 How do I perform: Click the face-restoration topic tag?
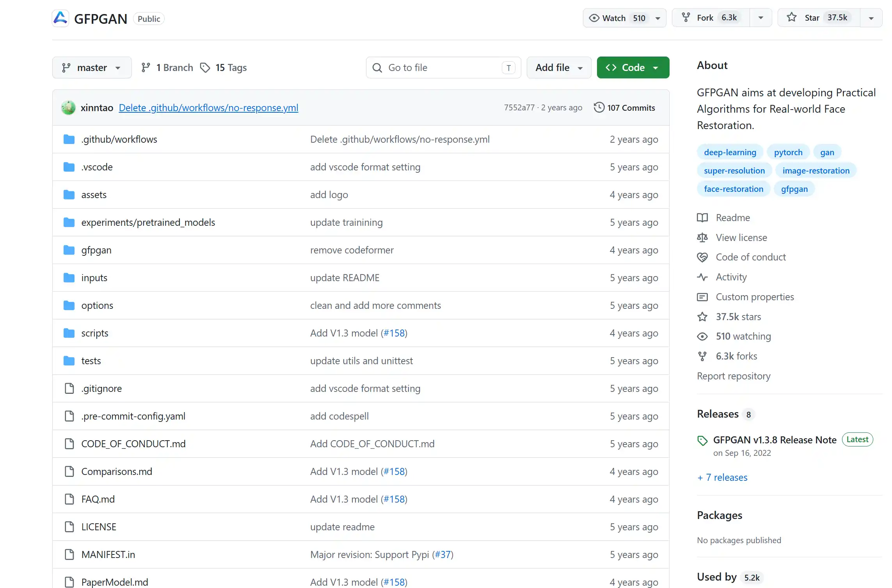734,189
